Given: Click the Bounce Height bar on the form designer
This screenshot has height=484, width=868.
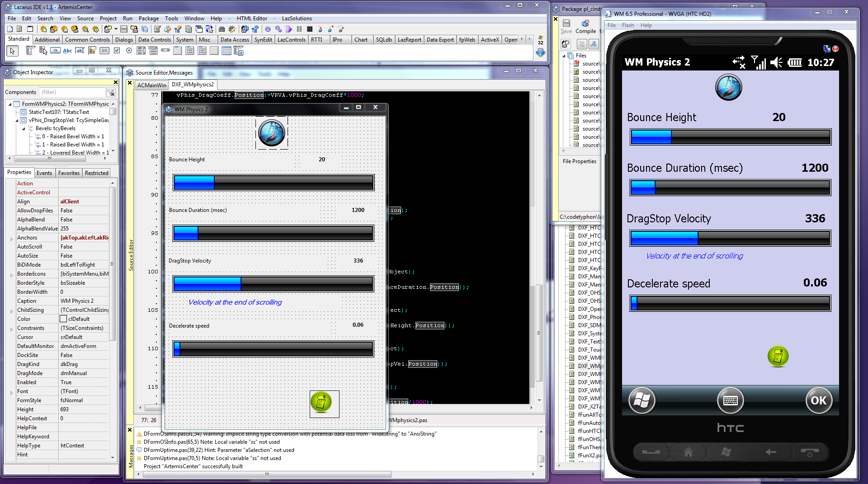Looking at the screenshot, I should [x=274, y=183].
